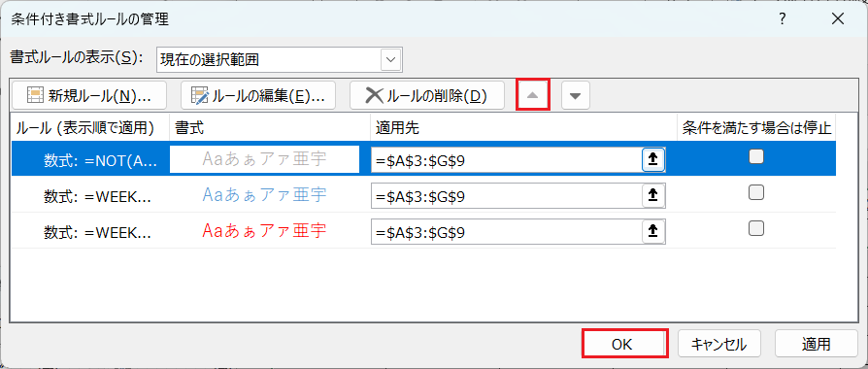Image resolution: width=868 pixels, height=369 pixels.
Task: Collapse dialog via blue WEEK rule range selector
Action: click(653, 195)
